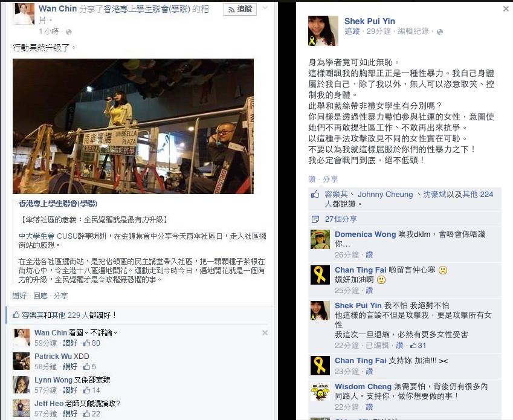Click the 31 likes thumbs-up on Shek's comment
The height and width of the screenshot is (420, 513).
pos(413,346)
